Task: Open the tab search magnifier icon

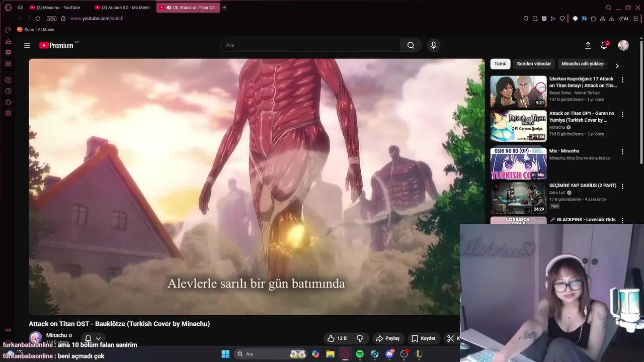Action: tap(609, 8)
